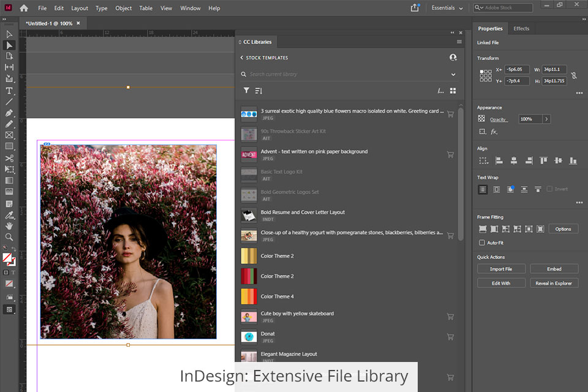588x392 pixels.
Task: Click the Import File button
Action: [501, 269]
